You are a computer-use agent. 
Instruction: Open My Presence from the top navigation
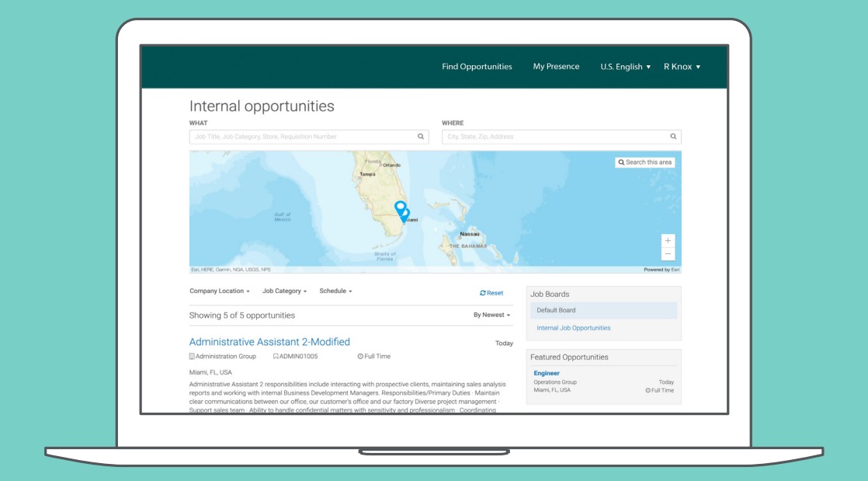(x=556, y=67)
